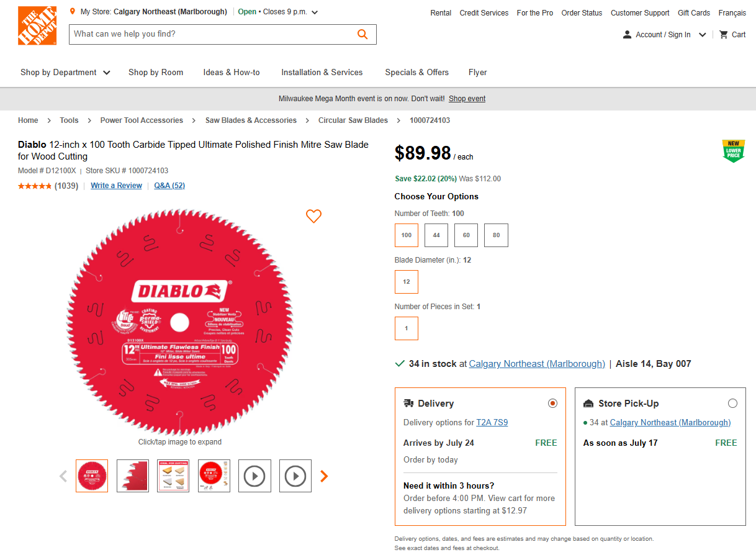The image size is (756, 560).
Task: Click next arrow in thumbnail carousel
Action: click(324, 476)
